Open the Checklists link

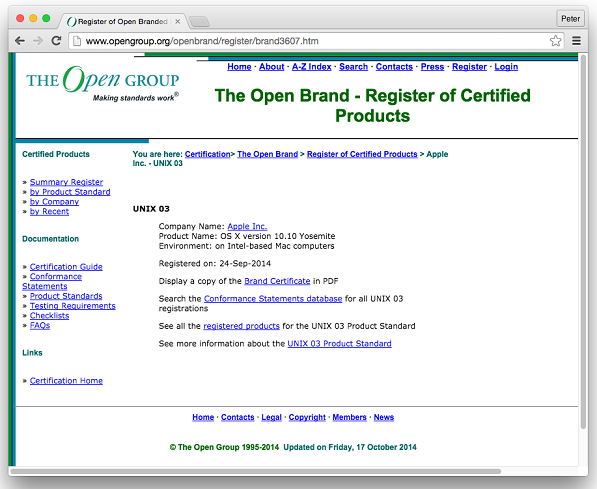(49, 316)
